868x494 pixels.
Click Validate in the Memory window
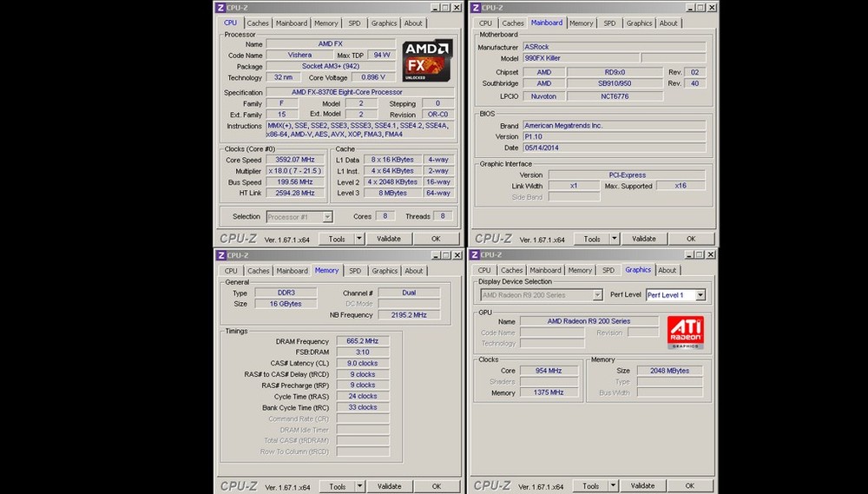click(389, 486)
